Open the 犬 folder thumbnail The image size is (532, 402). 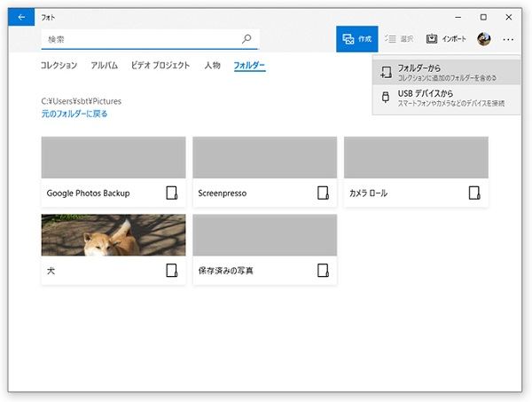click(113, 234)
